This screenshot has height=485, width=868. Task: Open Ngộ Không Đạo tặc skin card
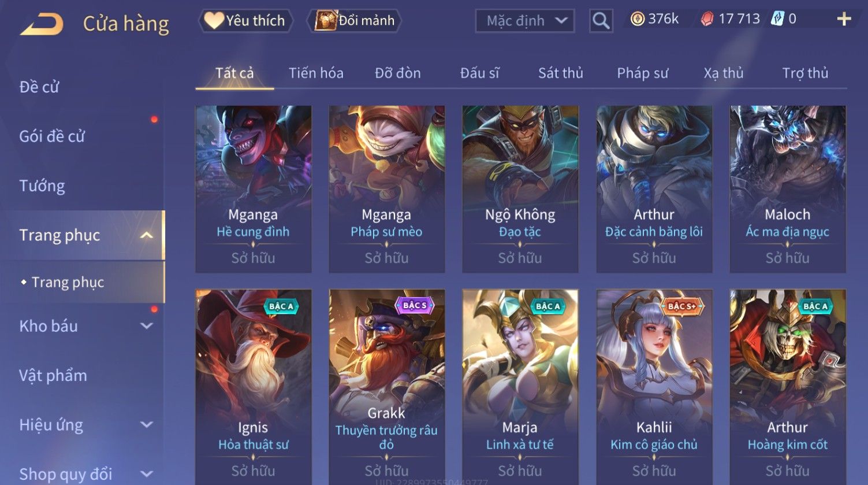pyautogui.click(x=520, y=188)
